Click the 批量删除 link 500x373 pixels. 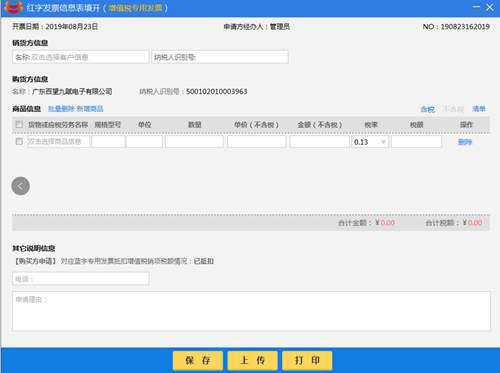61,109
